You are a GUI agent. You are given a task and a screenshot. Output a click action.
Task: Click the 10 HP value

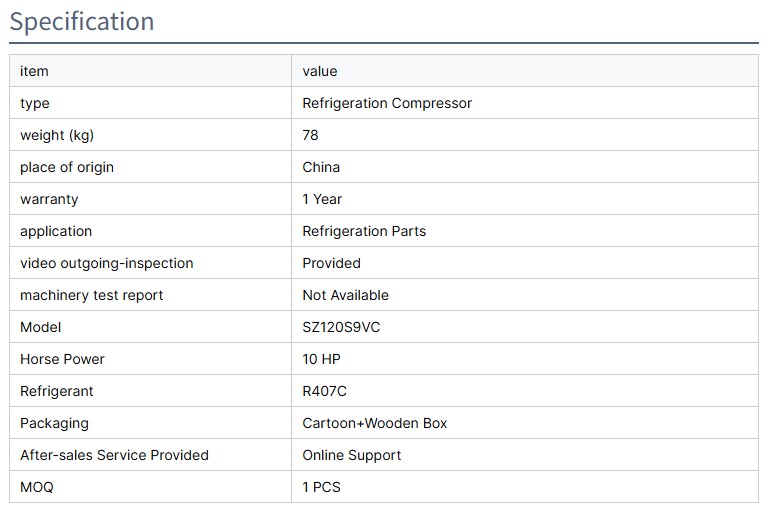[322, 359]
